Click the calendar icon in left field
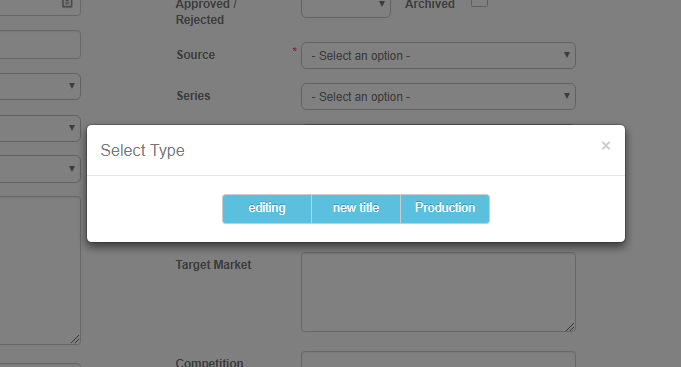The width and height of the screenshot is (681, 367). pyautogui.click(x=67, y=3)
